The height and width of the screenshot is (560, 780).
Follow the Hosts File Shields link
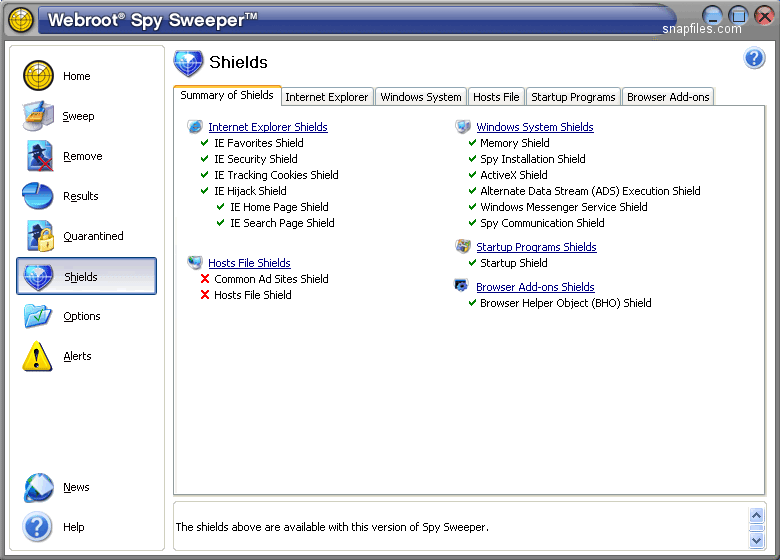[x=249, y=263]
